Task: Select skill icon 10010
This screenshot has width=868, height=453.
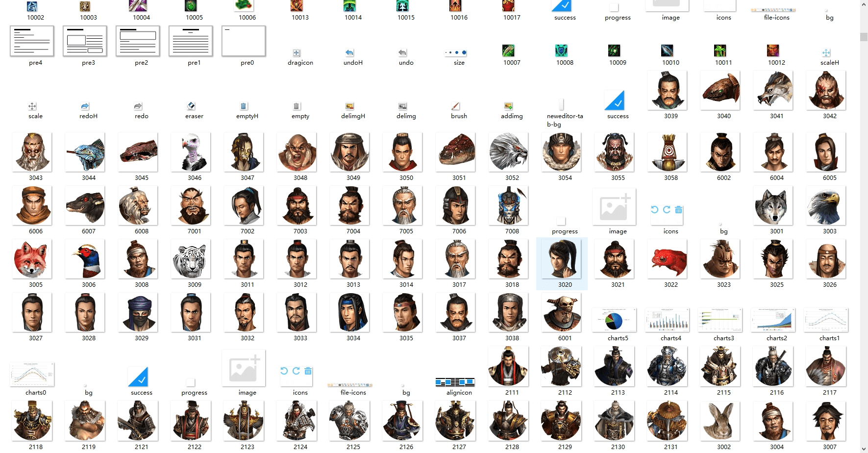Action: point(667,50)
